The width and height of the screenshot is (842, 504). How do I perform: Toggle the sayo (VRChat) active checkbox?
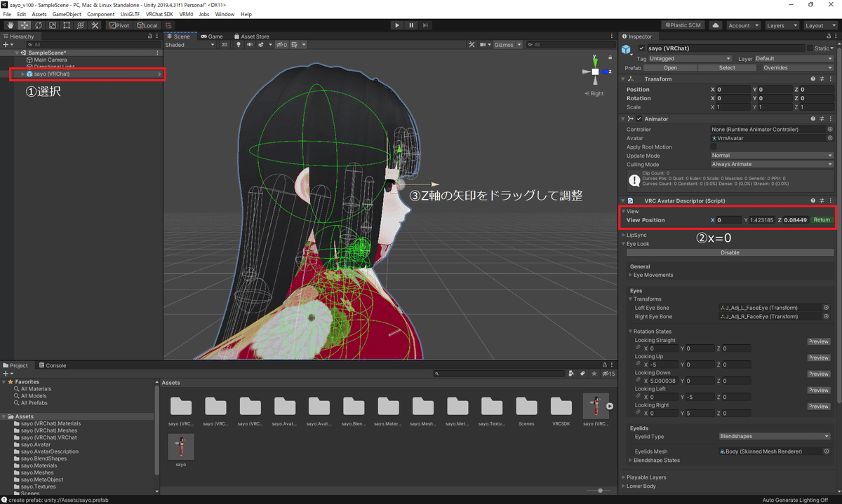click(641, 48)
